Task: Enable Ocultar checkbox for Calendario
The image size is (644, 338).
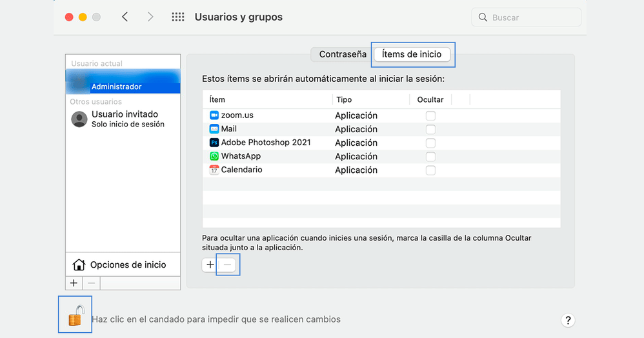Action: pos(430,170)
